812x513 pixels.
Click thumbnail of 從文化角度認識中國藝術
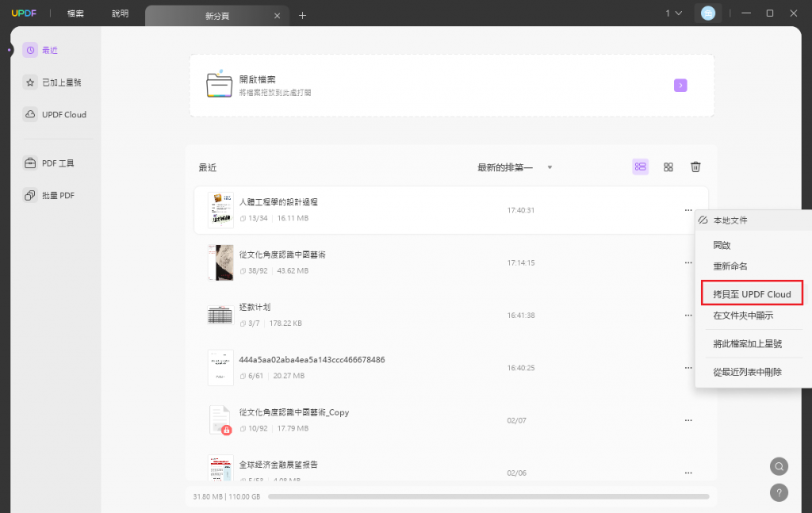tap(220, 262)
